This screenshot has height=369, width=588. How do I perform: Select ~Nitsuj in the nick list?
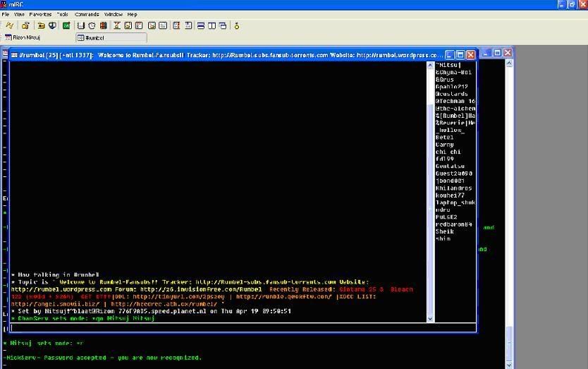448,65
